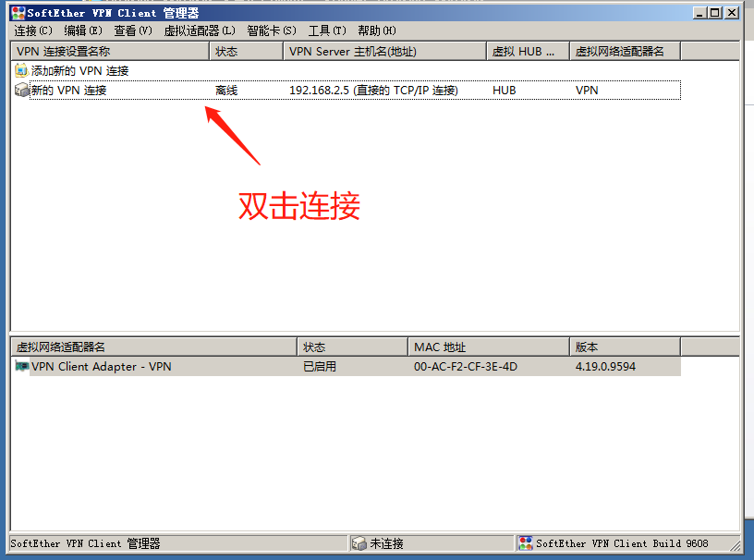Select the 新的 VPN 连接 row

pos(355,90)
